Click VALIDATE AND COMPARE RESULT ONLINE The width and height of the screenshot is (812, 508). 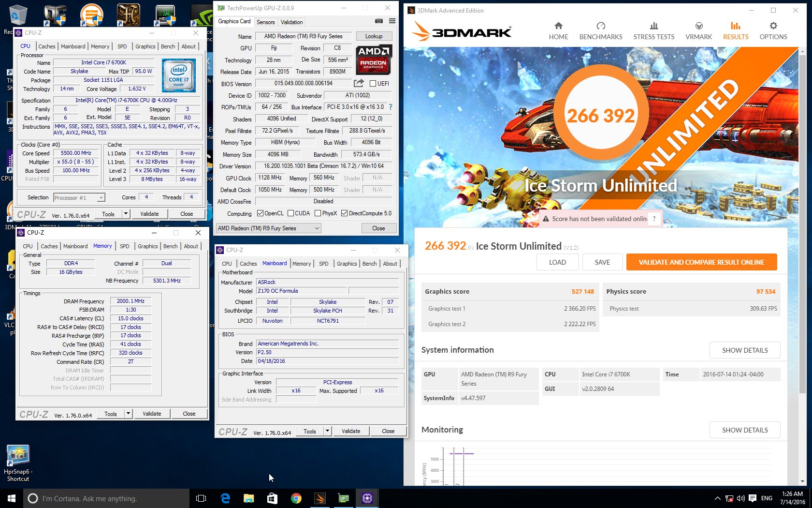[701, 262]
